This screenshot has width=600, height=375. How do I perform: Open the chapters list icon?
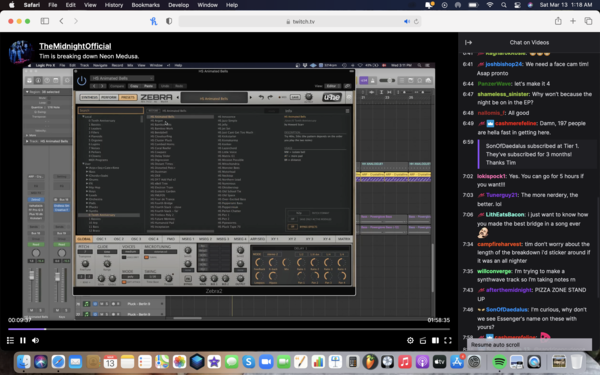tap(10, 340)
